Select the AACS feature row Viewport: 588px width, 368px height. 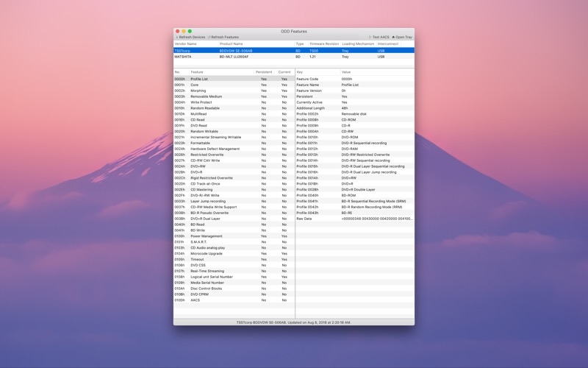pyautogui.click(x=234, y=300)
